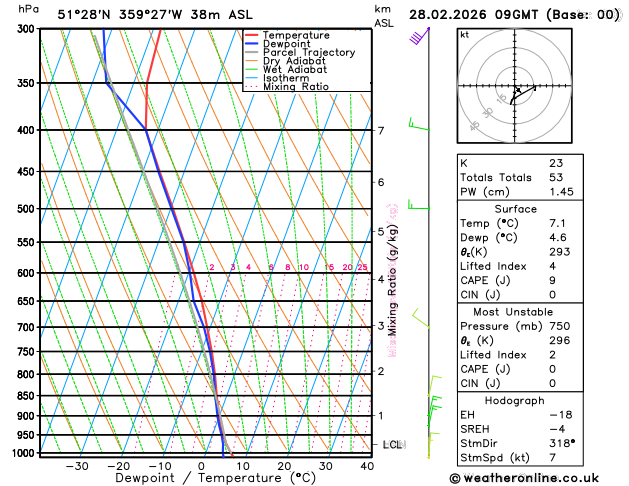629x486 pixels.
Task: Click the StmDir value 318°
Action: coord(562,443)
